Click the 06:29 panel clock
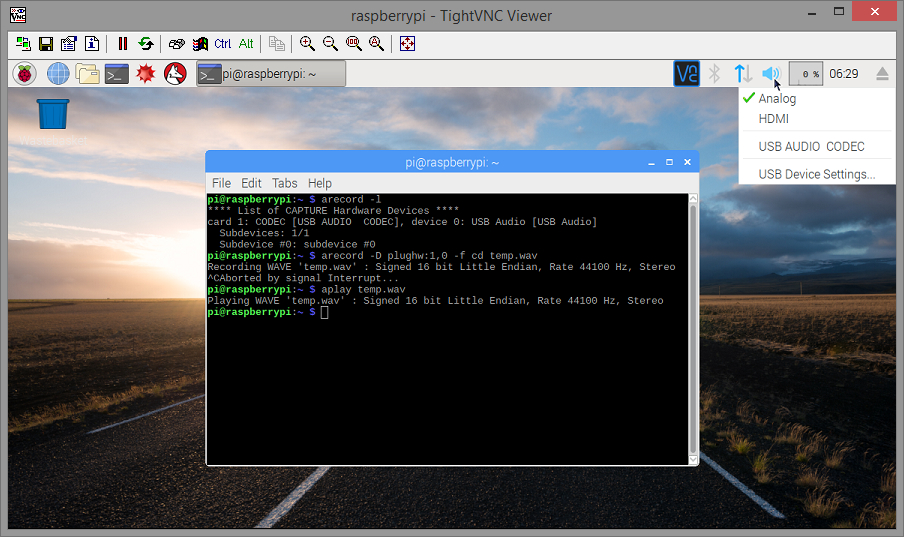This screenshot has height=537, width=904. pyautogui.click(x=843, y=74)
